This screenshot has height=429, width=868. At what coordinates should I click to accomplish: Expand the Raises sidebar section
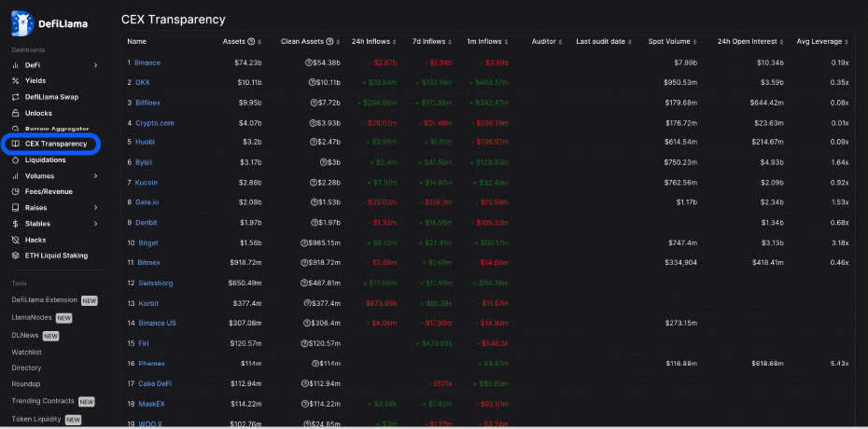(x=95, y=208)
